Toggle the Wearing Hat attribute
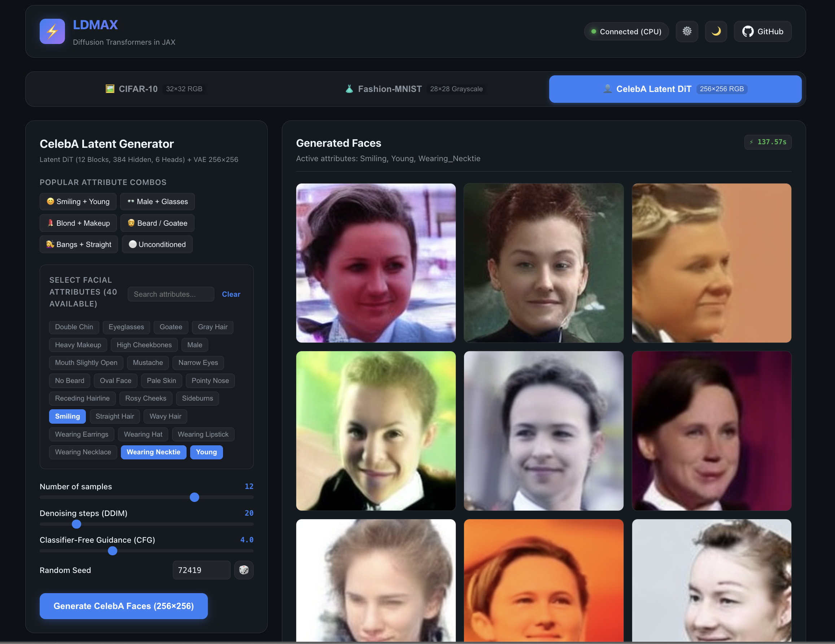835x644 pixels. (x=143, y=434)
